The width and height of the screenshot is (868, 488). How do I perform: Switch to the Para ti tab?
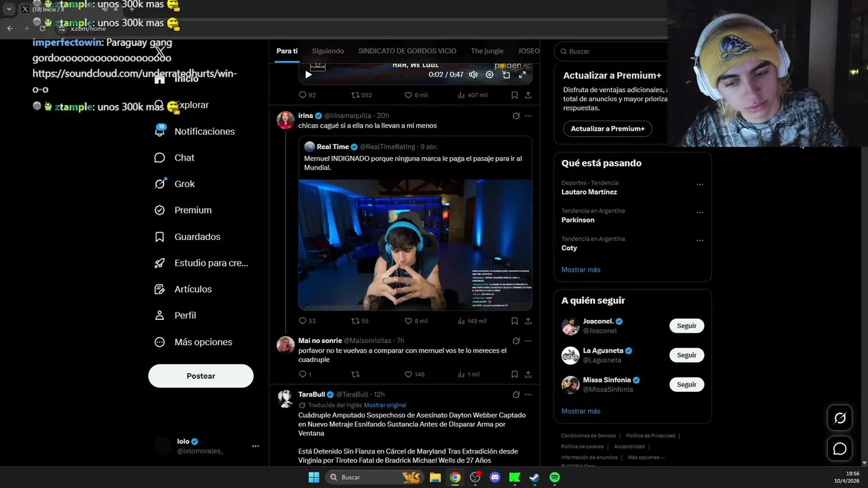pos(287,51)
